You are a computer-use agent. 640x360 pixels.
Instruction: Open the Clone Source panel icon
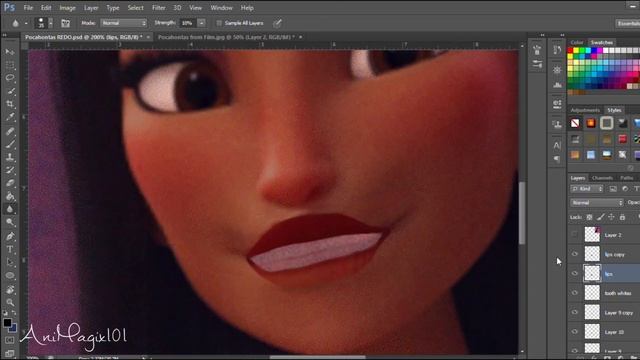click(x=557, y=124)
